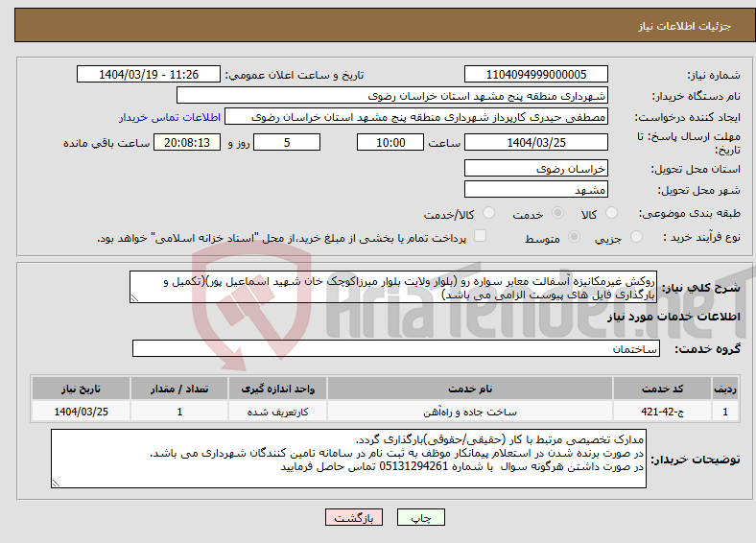Click the request creator name field
This screenshot has height=543, width=756.
coord(416,117)
